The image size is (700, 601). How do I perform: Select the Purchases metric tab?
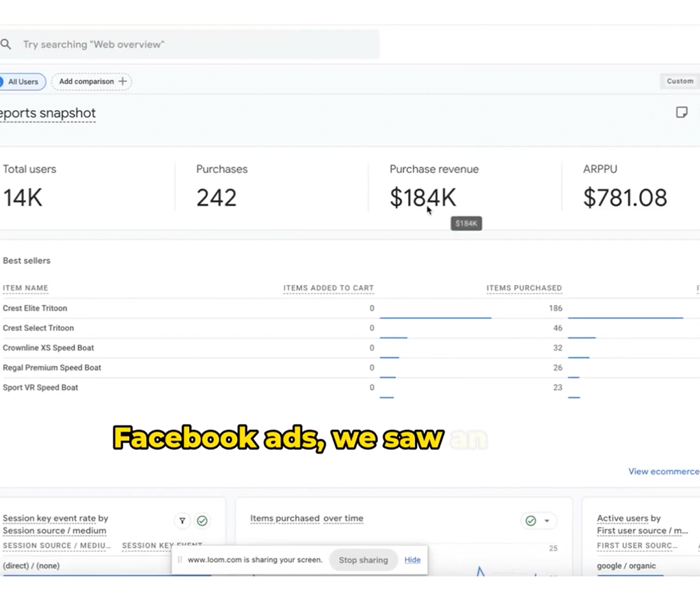pos(221,169)
